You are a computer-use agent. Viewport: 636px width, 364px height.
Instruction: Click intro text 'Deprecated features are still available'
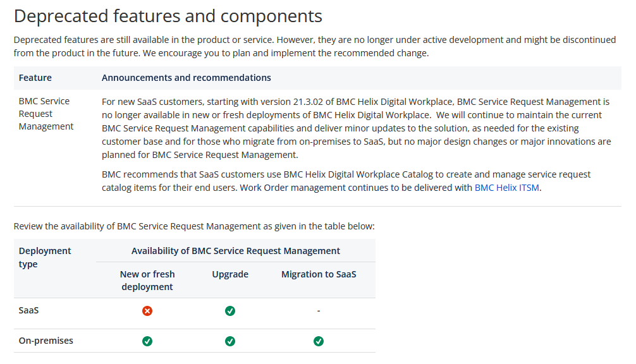(x=315, y=46)
